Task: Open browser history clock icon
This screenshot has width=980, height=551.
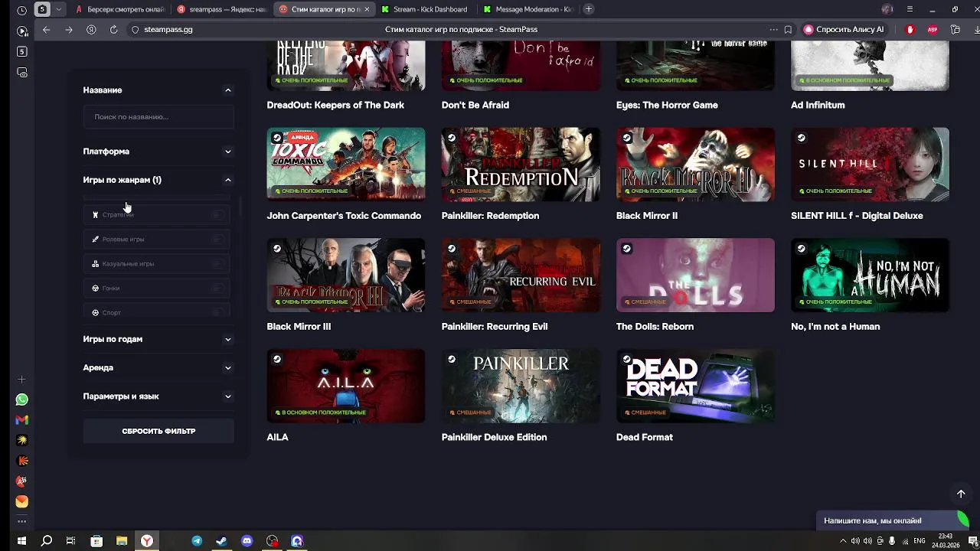Action: coord(21,10)
